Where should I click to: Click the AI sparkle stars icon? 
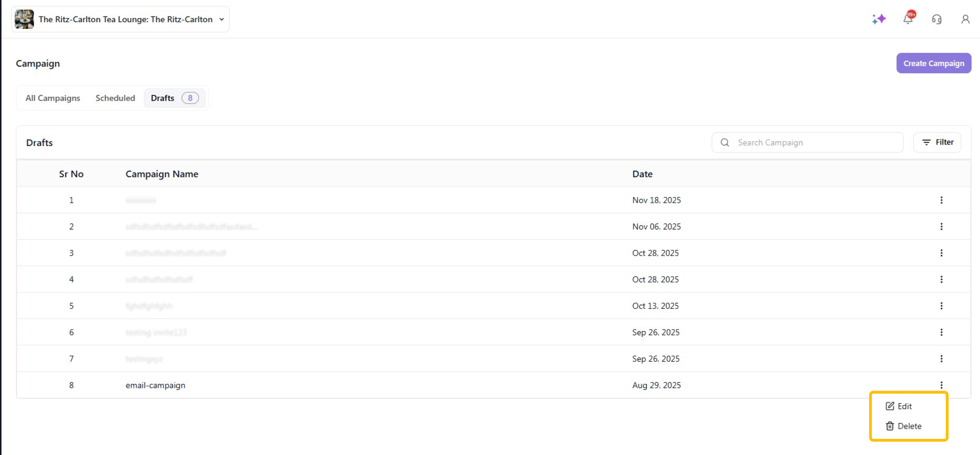click(x=879, y=19)
